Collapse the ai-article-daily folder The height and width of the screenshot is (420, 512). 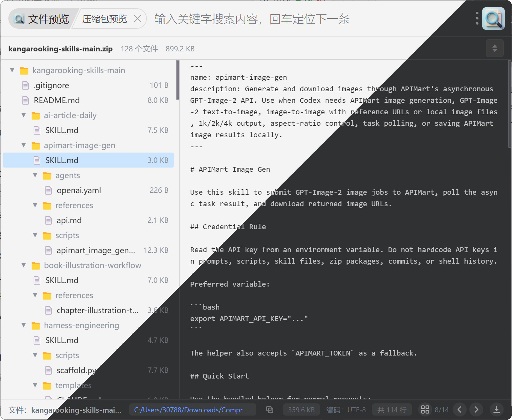(x=24, y=115)
